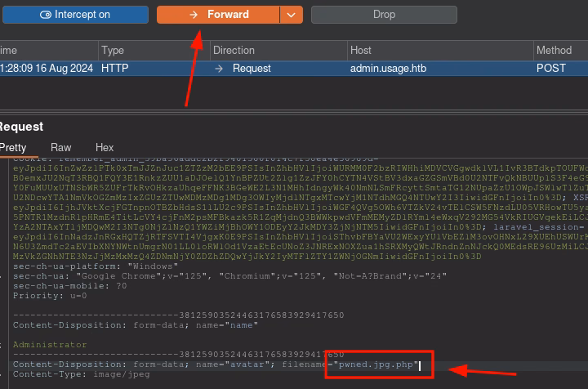This screenshot has height=389, width=588.
Task: Select the Request direction cell
Action: tap(252, 69)
